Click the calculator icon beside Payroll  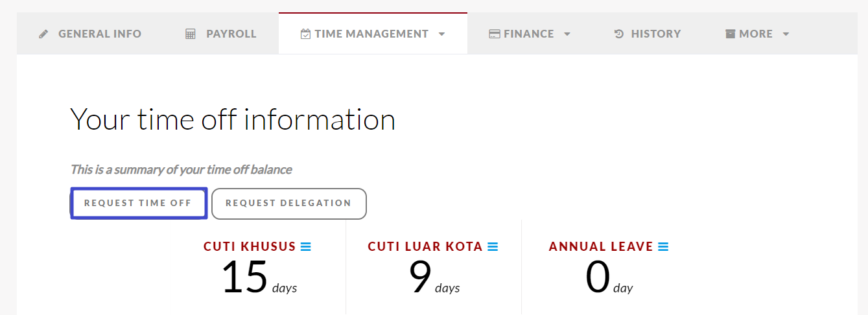(190, 34)
